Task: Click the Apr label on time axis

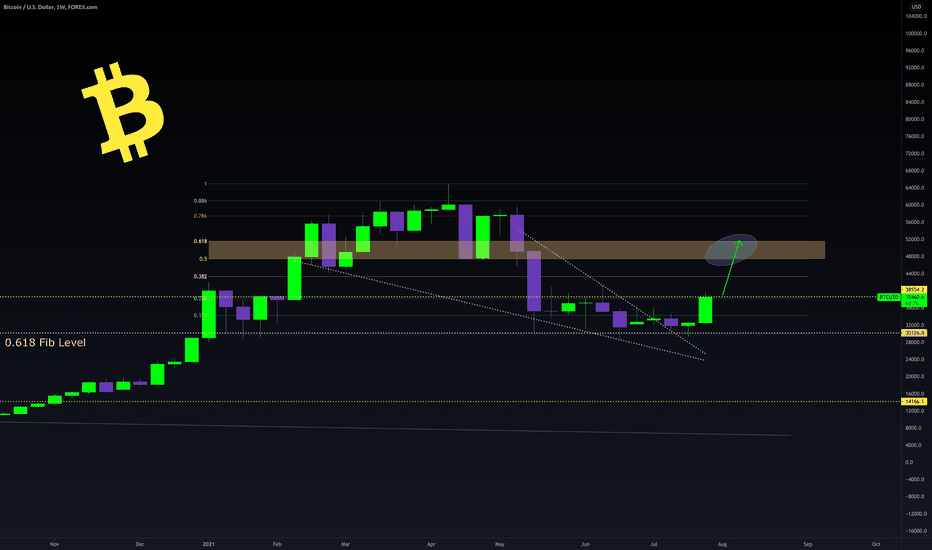Action: click(x=432, y=544)
